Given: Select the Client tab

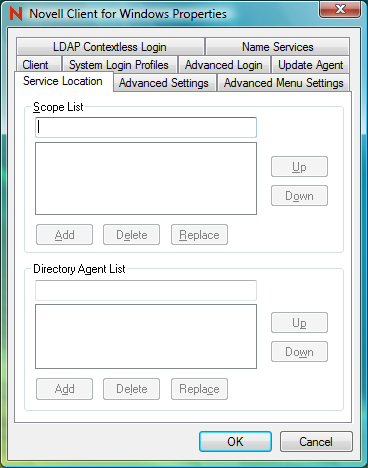Looking at the screenshot, I should (39, 64).
